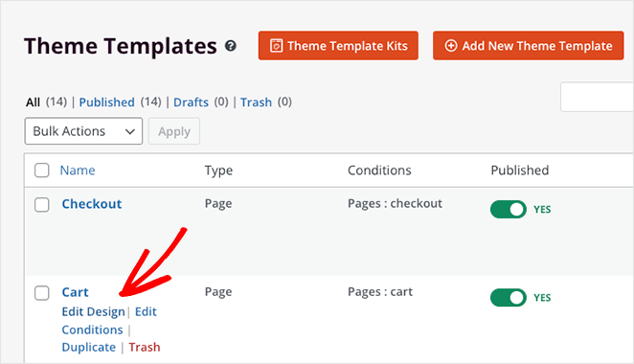Open the Bulk Actions dropdown
Screen dimensions: 634x364
83,131
